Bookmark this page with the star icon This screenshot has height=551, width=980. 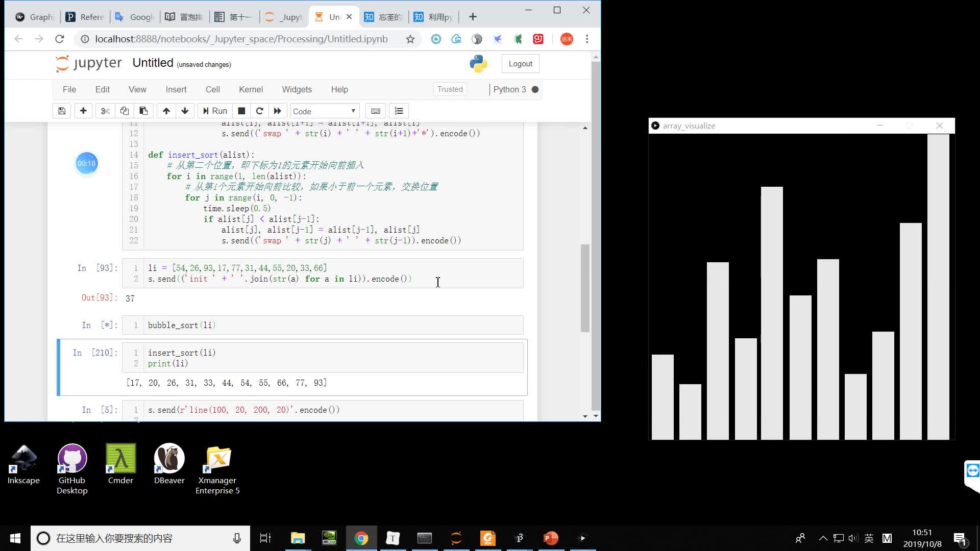(410, 39)
